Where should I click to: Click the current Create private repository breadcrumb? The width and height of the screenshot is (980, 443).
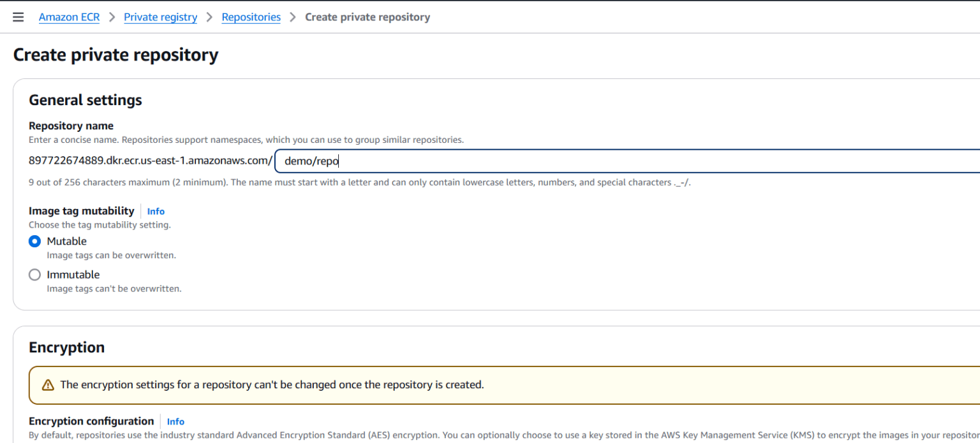pos(367,17)
